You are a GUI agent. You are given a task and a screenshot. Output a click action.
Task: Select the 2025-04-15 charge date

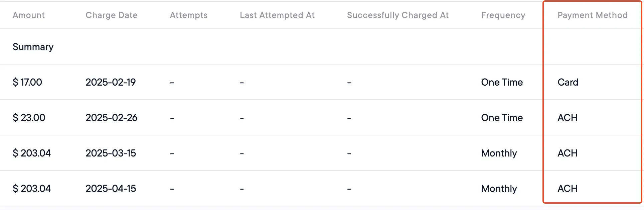coord(111,189)
